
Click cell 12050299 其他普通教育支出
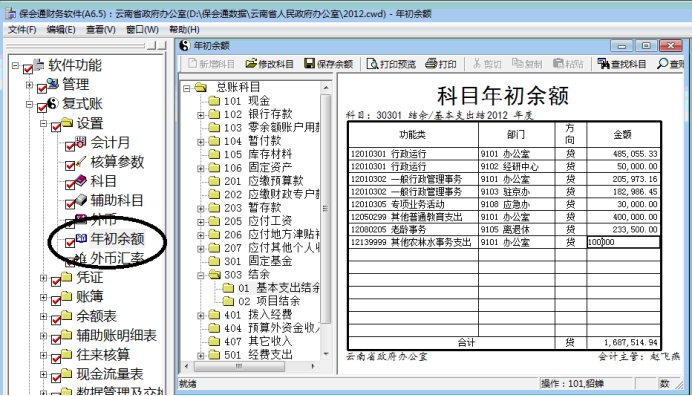(413, 217)
